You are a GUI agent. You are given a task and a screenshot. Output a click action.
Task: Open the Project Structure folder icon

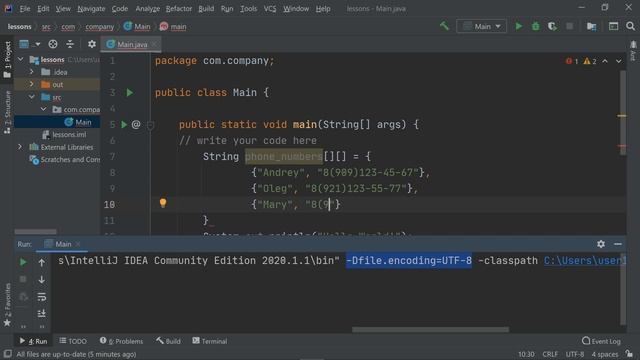point(591,26)
